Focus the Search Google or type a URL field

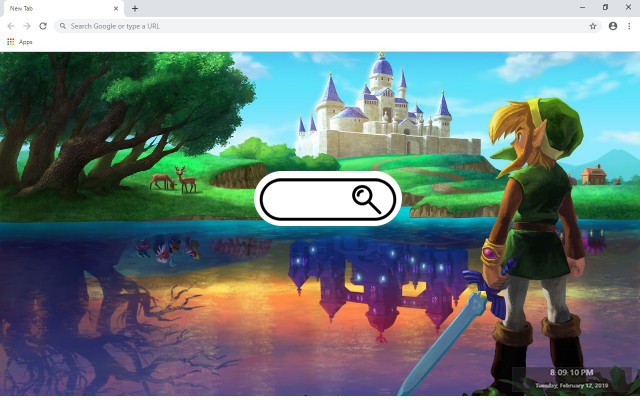click(327, 26)
